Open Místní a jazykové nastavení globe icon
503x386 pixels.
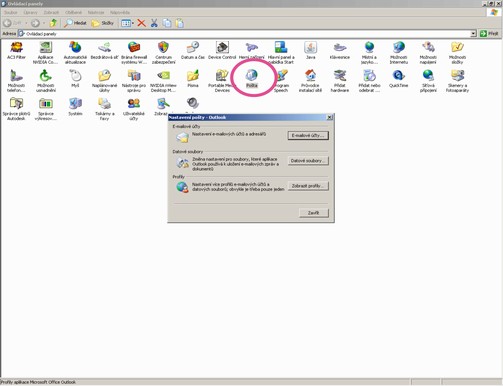369,48
